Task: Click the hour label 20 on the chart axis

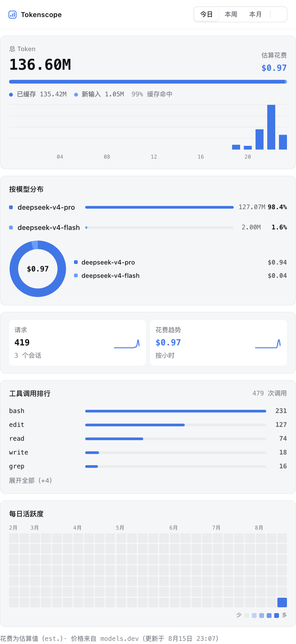Action: click(x=248, y=157)
